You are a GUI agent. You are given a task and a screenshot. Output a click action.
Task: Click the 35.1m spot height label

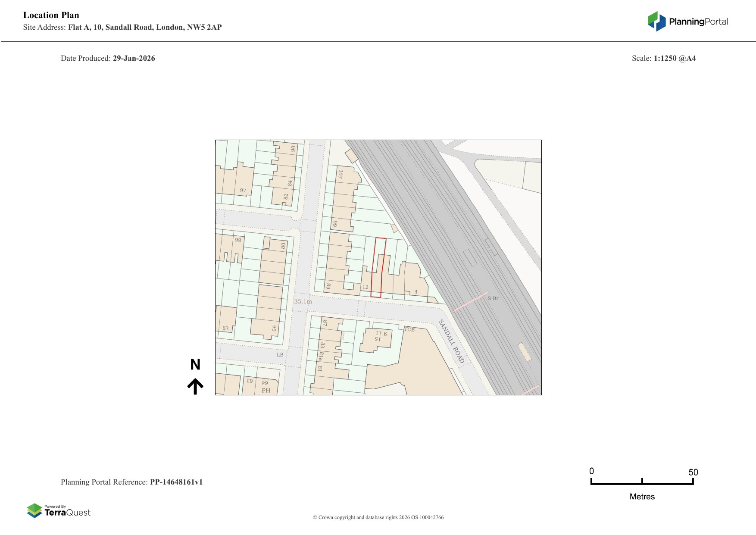point(303,301)
